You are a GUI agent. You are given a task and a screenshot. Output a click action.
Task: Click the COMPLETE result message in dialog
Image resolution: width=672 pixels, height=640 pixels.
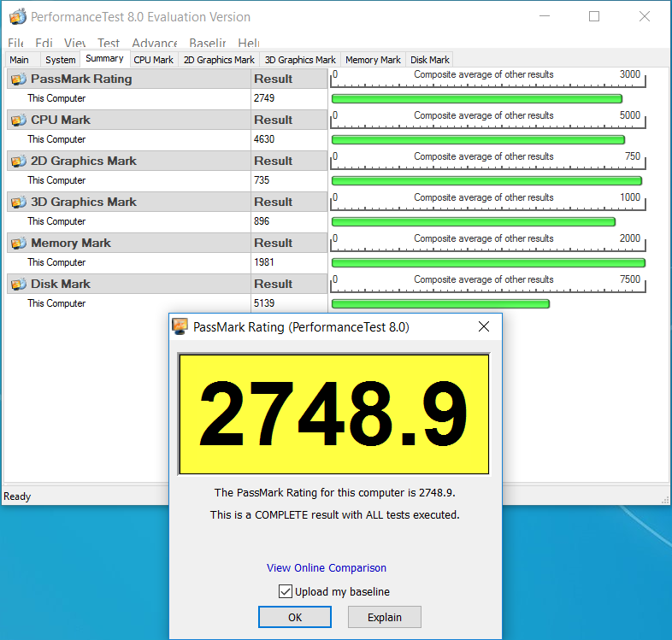coord(334,515)
